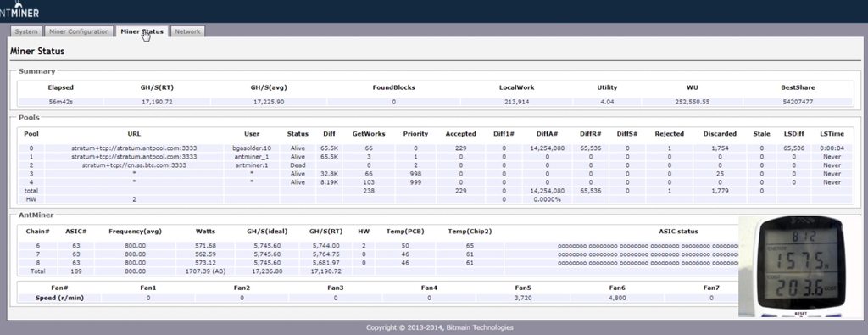This screenshot has height=335, width=868.
Task: Switch to Miner Configuration tab
Action: point(79,31)
